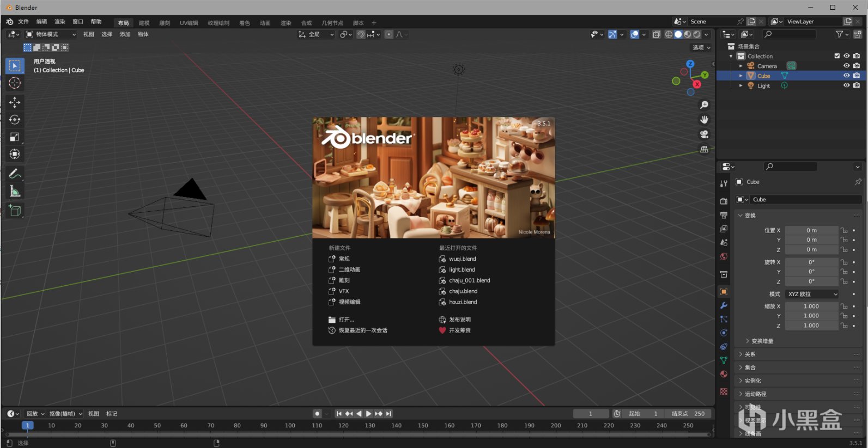
Task: Select the Measure tool
Action: click(15, 192)
